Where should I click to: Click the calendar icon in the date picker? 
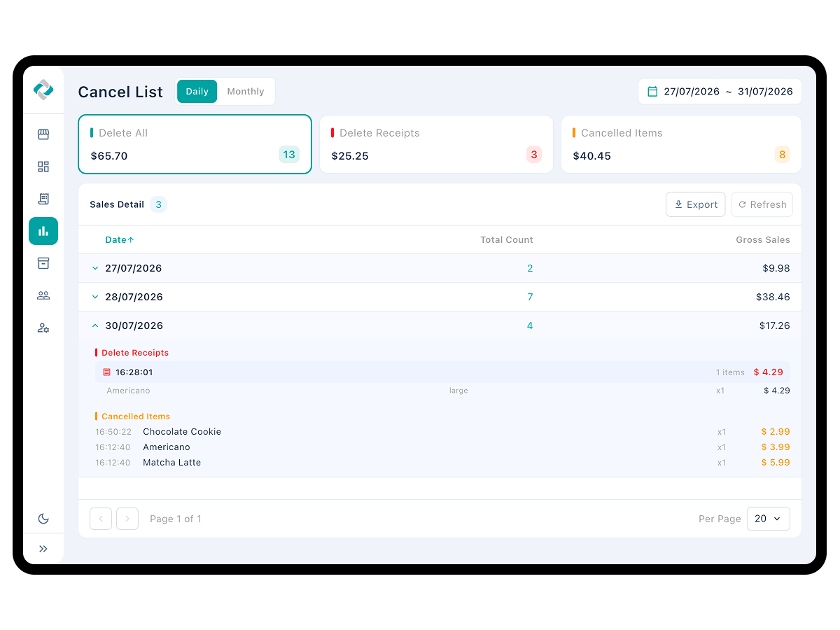click(652, 92)
